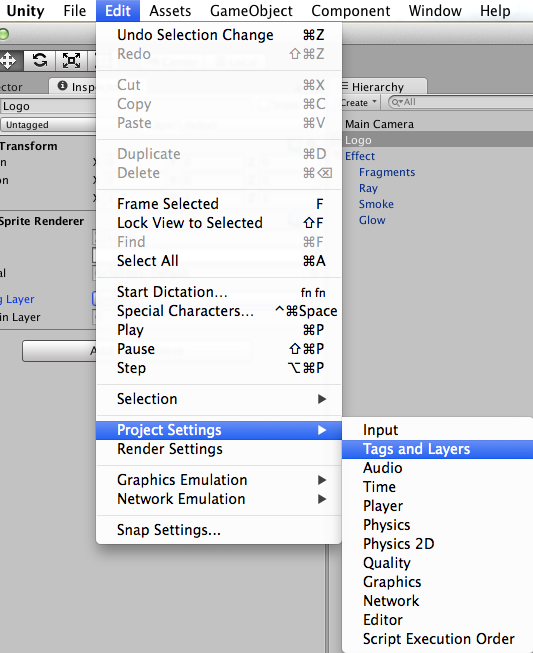533x653 pixels.
Task: Select Main Camera in Hierarchy
Action: [379, 124]
